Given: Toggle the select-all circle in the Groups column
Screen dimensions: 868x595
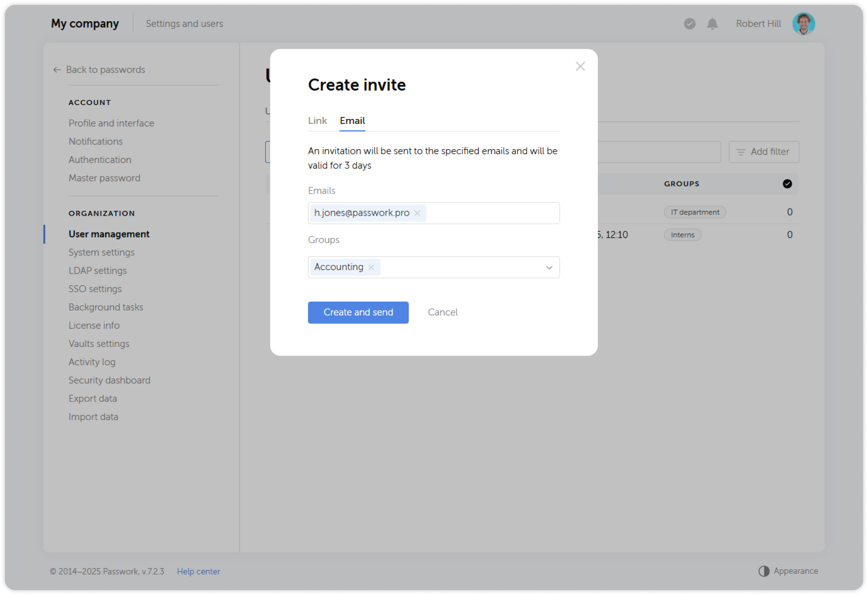Looking at the screenshot, I should click(787, 184).
